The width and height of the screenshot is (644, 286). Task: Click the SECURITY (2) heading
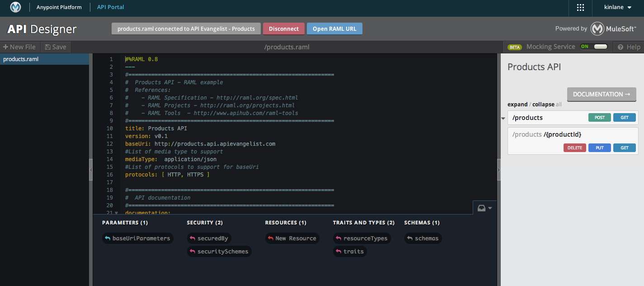pyautogui.click(x=205, y=223)
